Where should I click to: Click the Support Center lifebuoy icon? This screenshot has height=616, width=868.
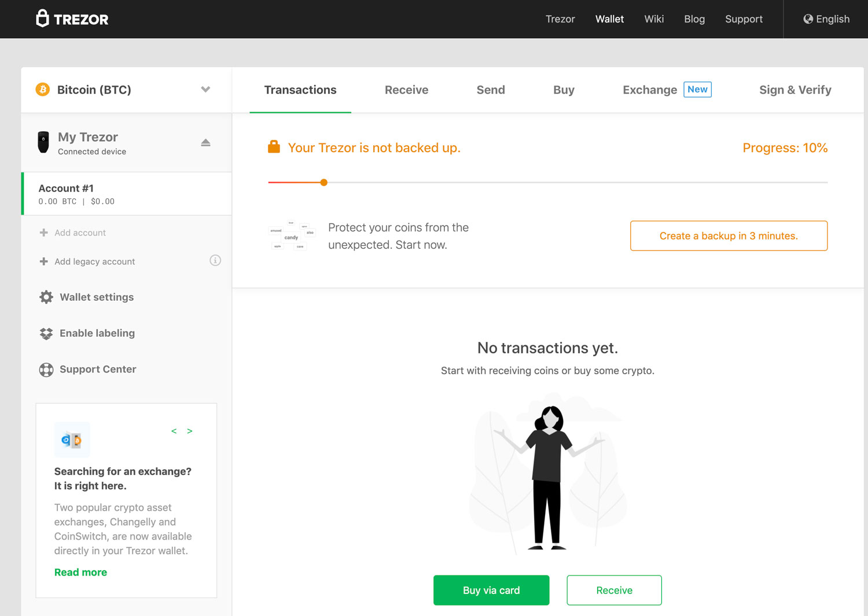(46, 370)
